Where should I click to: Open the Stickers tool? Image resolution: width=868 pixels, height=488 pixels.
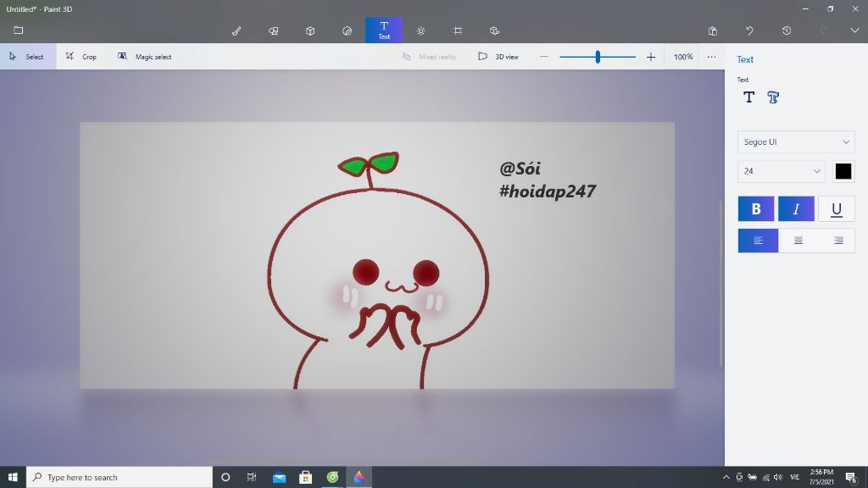pos(347,30)
